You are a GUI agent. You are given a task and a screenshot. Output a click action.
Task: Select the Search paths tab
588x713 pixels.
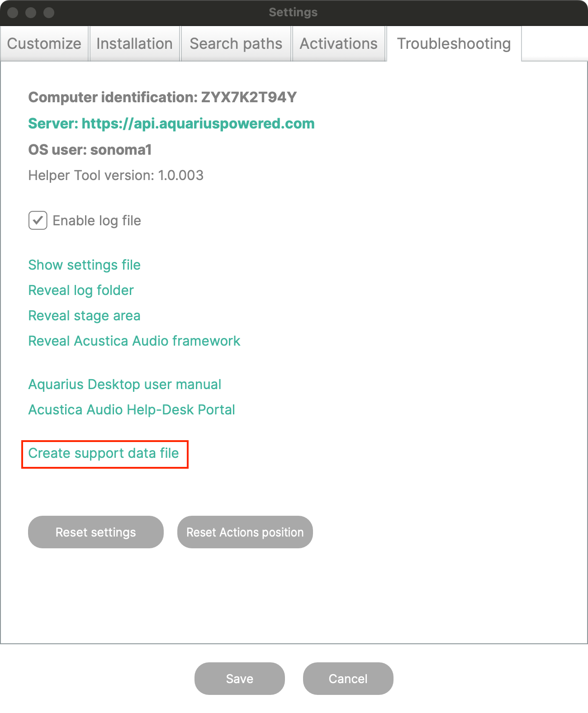click(236, 43)
